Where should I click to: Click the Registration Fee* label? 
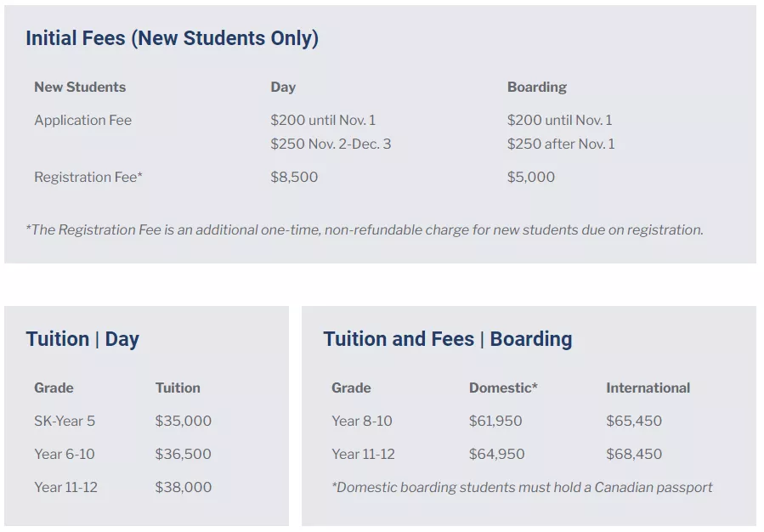point(88,178)
